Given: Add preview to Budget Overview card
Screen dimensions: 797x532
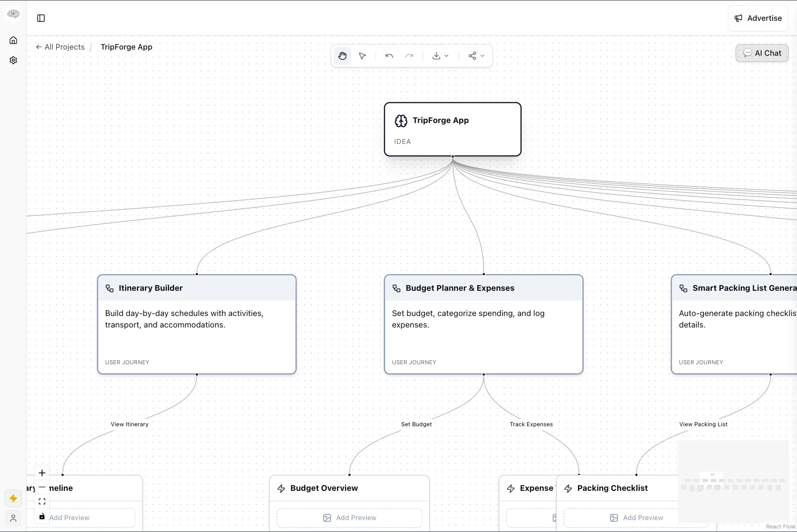Looking at the screenshot, I should pos(349,517).
